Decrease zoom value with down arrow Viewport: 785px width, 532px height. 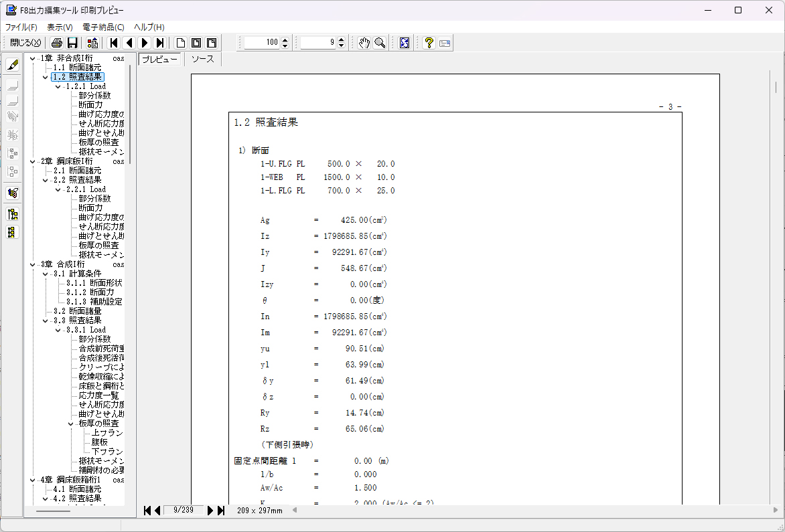point(285,46)
